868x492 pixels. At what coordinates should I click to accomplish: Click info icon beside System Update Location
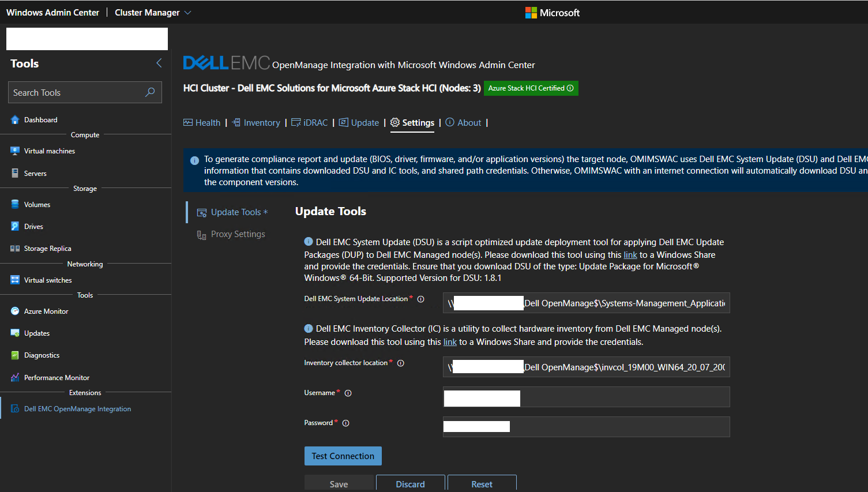click(x=420, y=299)
